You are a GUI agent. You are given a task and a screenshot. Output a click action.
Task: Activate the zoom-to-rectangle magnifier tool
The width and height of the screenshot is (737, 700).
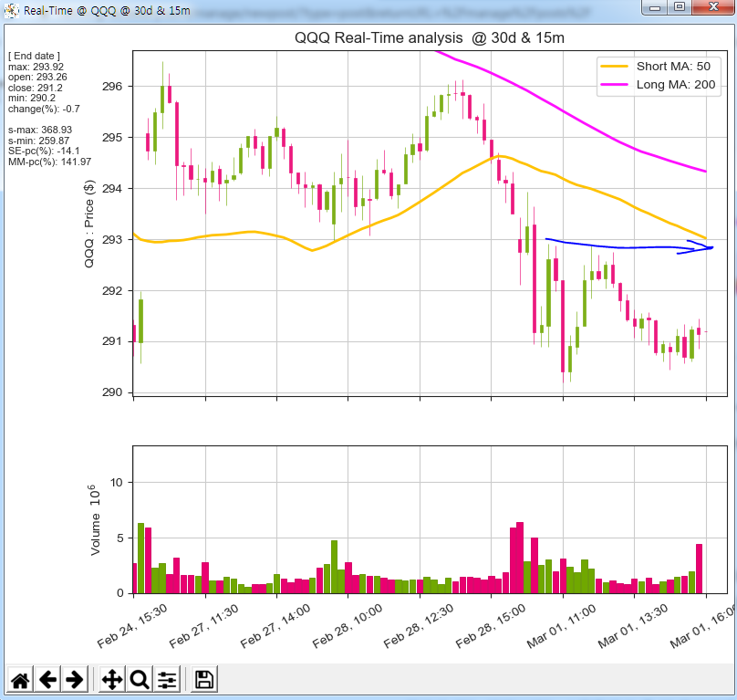click(140, 680)
